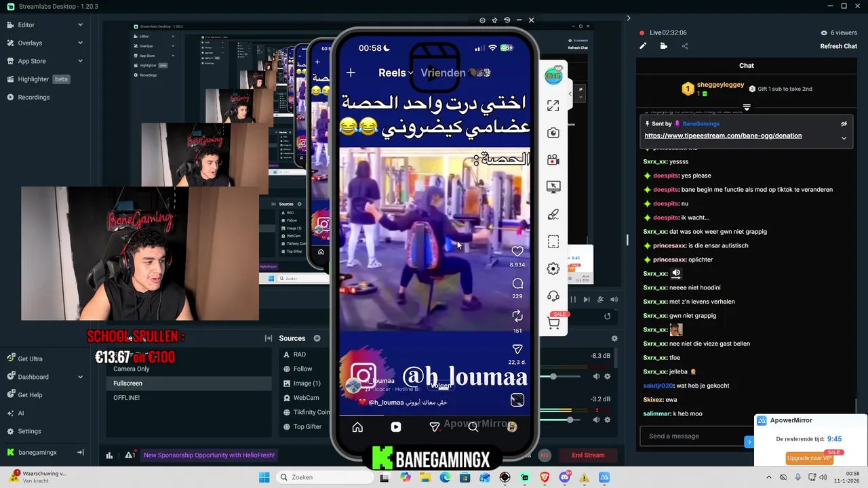Screen dimensions: 868x488
Task: Select the OFFLINE! scene
Action: (189, 398)
